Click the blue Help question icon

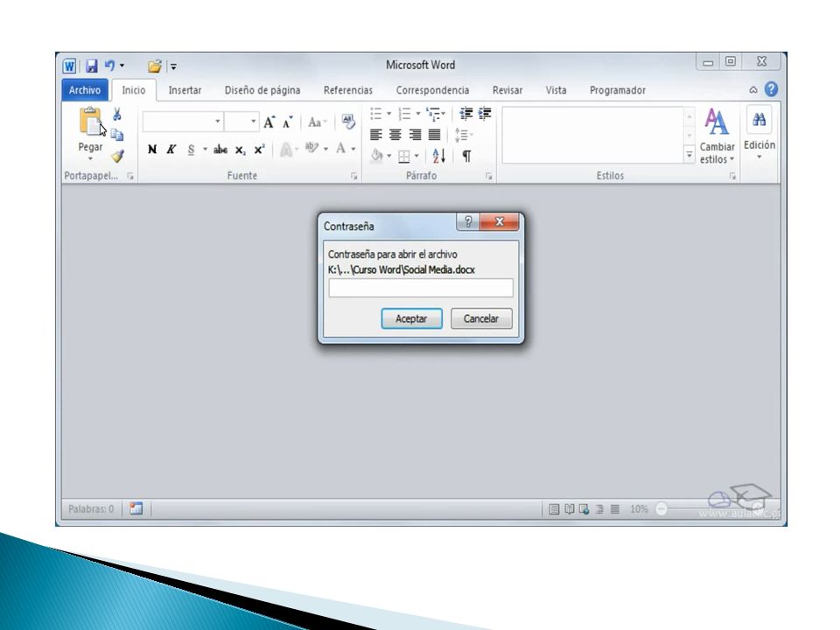(x=771, y=89)
